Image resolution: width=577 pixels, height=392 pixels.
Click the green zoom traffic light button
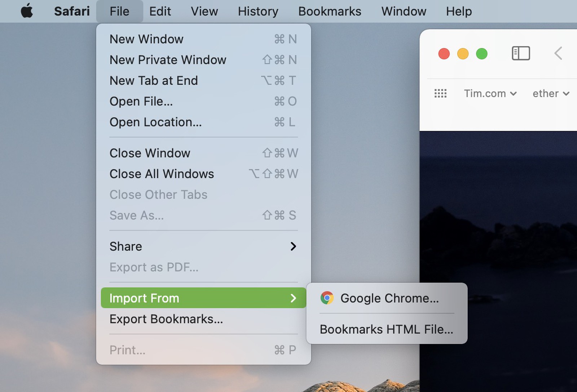(481, 54)
